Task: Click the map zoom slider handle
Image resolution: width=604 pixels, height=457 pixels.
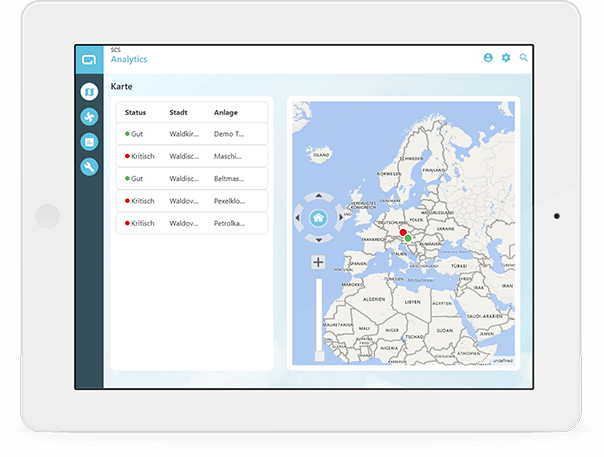Action: pos(319,356)
